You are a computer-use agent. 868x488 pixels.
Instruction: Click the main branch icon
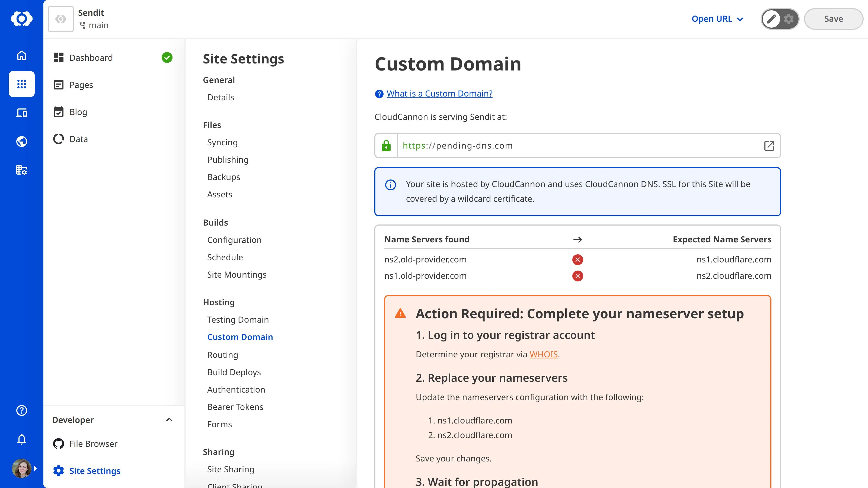tap(82, 25)
